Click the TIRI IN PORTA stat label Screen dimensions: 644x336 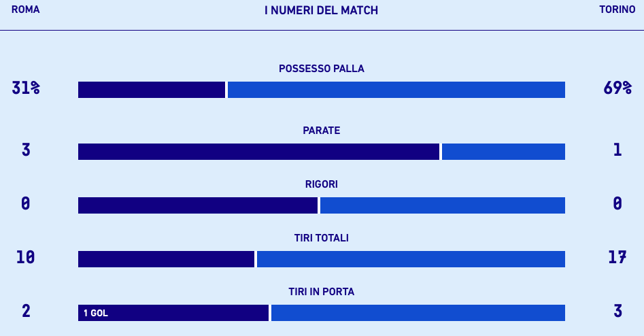point(322,292)
